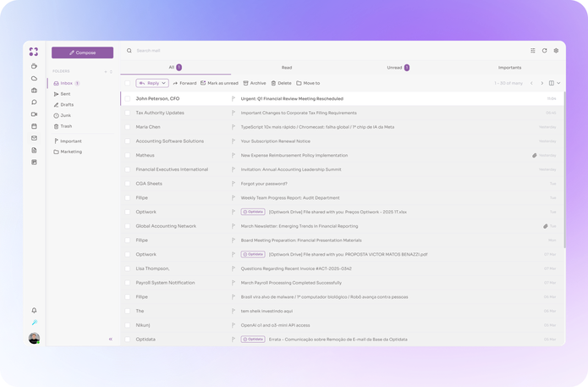Flag the email from Maria Chen

click(234, 127)
